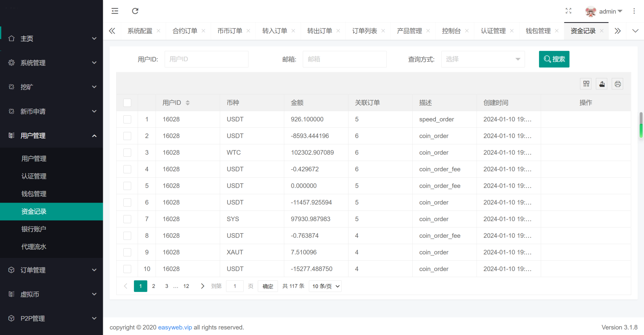This screenshot has width=644, height=335.
Task: Click the green 搜索 search button
Action: pyautogui.click(x=554, y=59)
